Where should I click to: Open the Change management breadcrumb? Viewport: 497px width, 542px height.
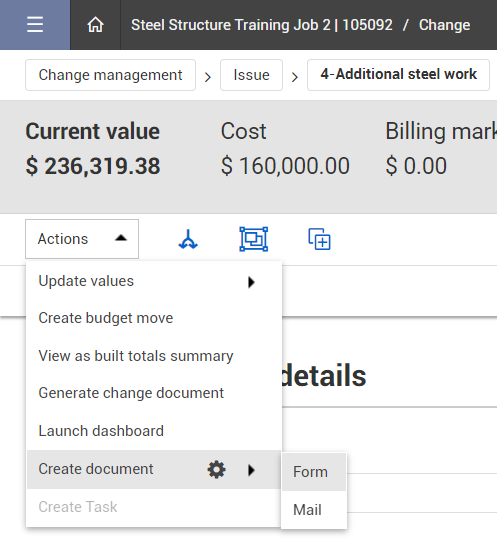coord(110,75)
